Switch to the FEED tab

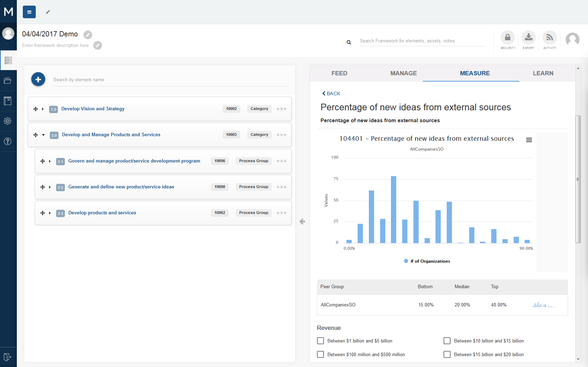pyautogui.click(x=339, y=73)
